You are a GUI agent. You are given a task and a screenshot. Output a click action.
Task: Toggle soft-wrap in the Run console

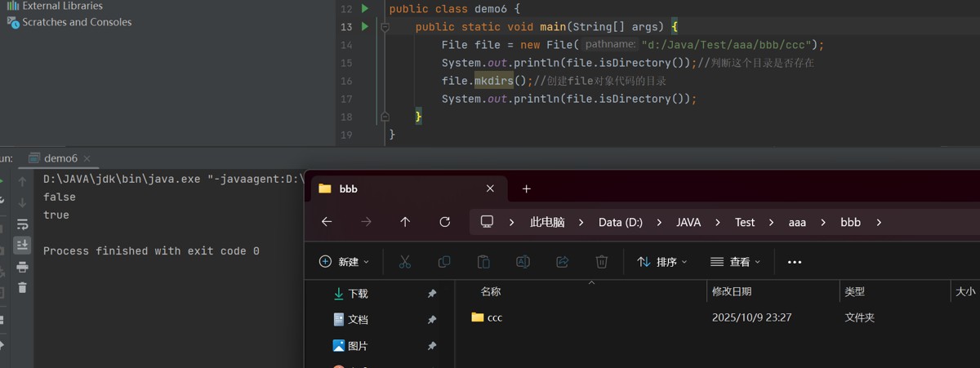point(23,224)
